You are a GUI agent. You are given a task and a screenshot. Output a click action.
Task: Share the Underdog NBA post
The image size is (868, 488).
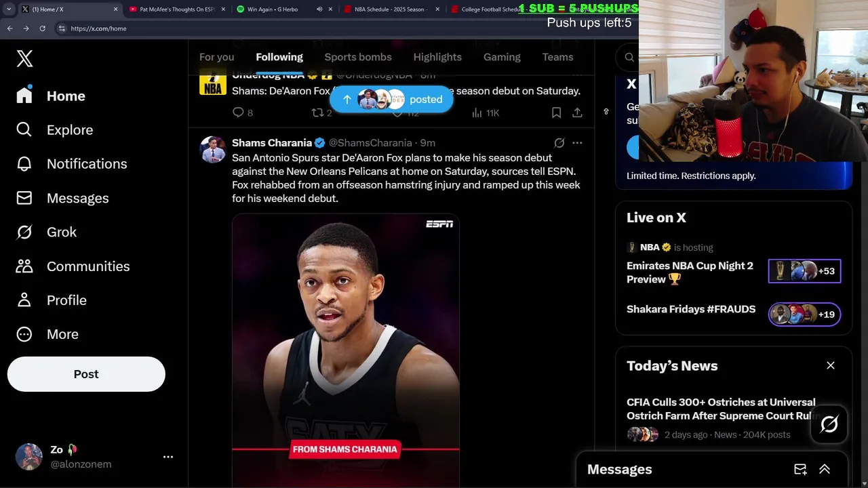click(x=577, y=113)
